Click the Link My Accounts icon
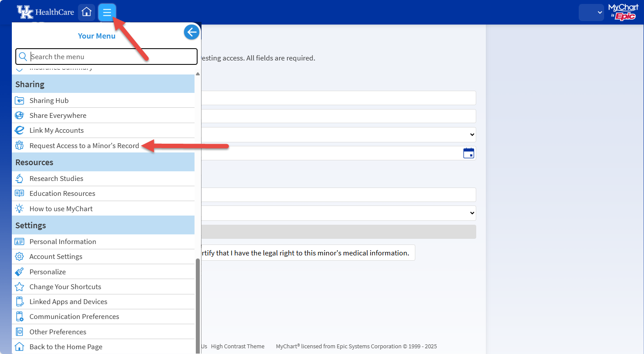This screenshot has height=354, width=644. tap(20, 130)
